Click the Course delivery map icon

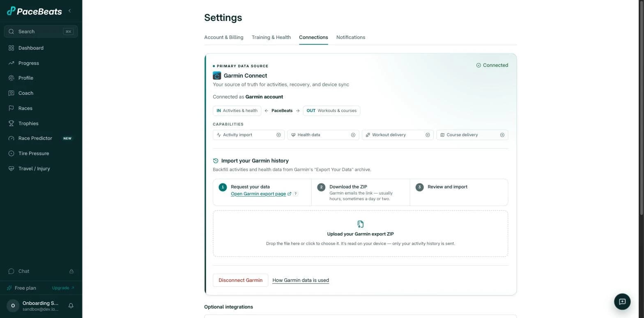442,135
